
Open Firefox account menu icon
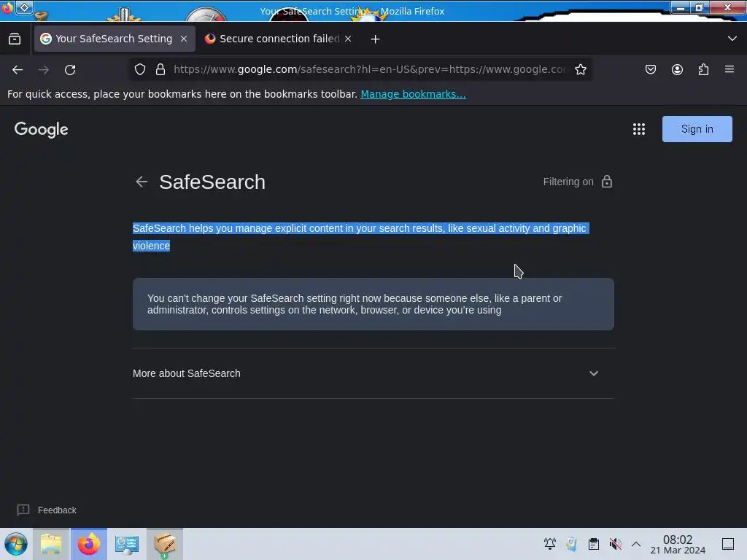point(677,69)
